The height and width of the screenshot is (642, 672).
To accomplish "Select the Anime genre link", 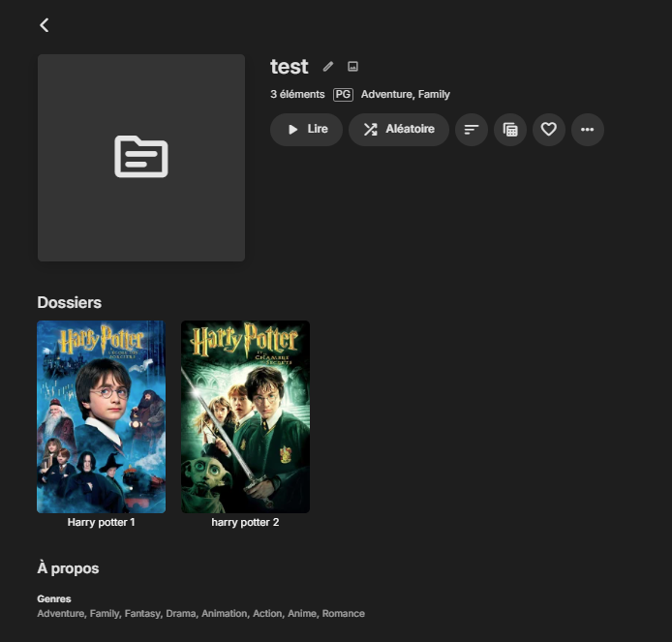I will click(x=302, y=613).
